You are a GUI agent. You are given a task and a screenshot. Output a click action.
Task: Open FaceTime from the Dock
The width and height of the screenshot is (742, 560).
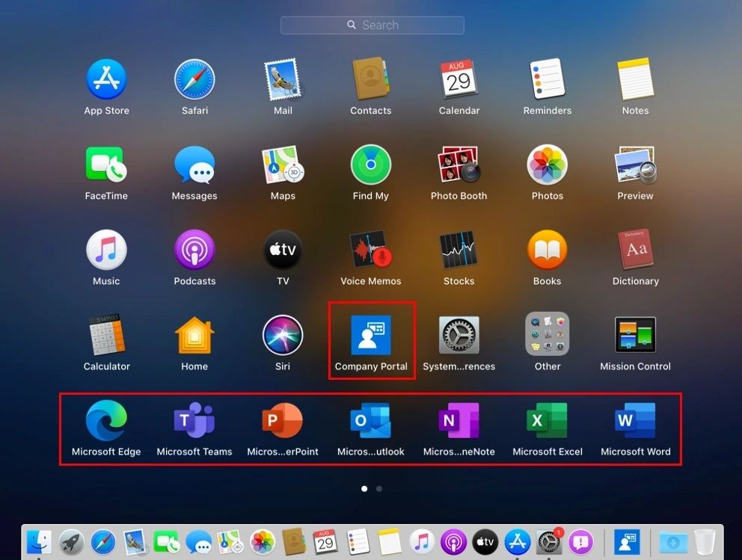(167, 542)
